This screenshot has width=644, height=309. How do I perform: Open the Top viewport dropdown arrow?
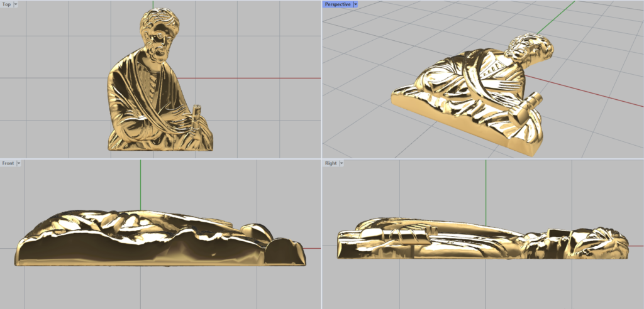coord(16,4)
